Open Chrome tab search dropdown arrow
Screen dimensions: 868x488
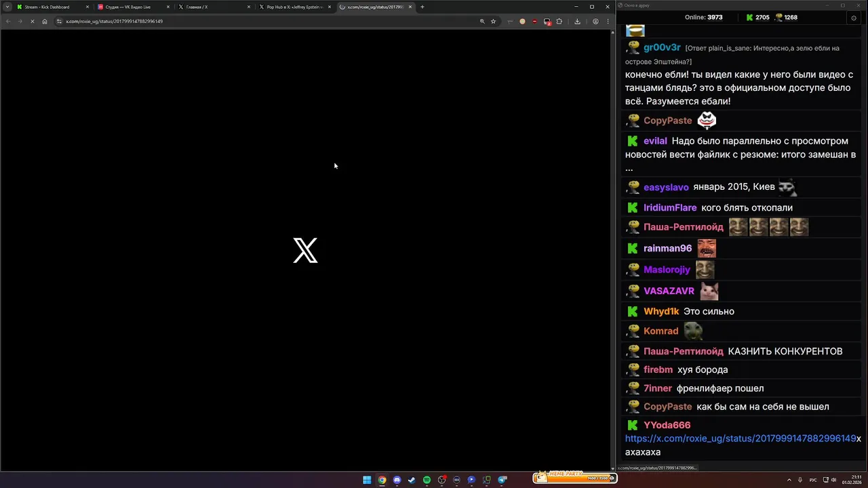7,7
